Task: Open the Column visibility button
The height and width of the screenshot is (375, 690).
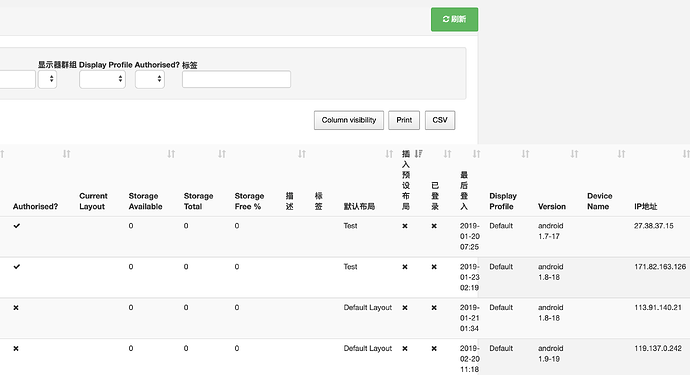Action: tap(349, 120)
